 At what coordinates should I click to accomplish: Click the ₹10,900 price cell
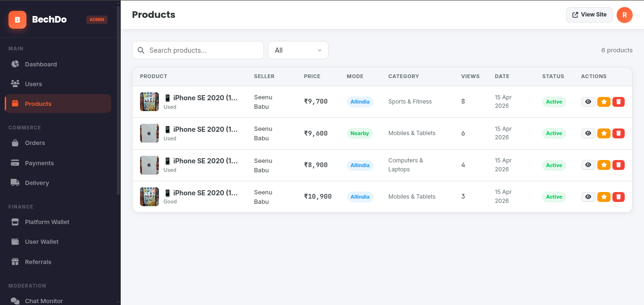tap(318, 197)
